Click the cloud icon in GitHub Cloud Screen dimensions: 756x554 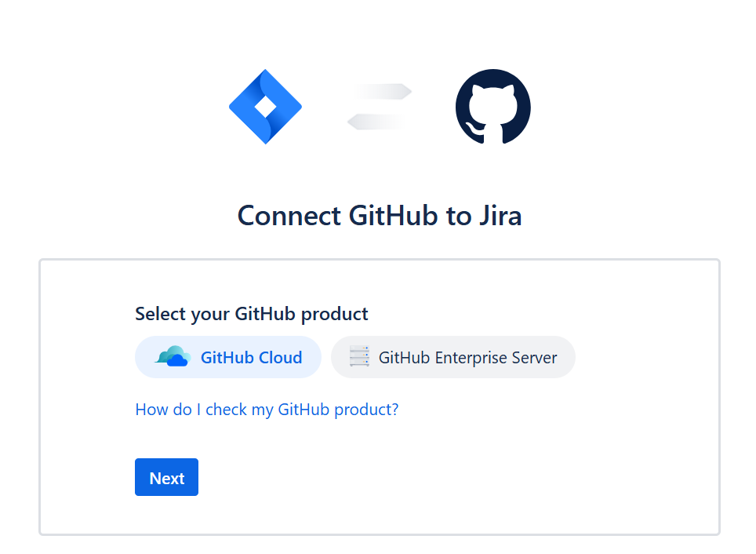(172, 356)
